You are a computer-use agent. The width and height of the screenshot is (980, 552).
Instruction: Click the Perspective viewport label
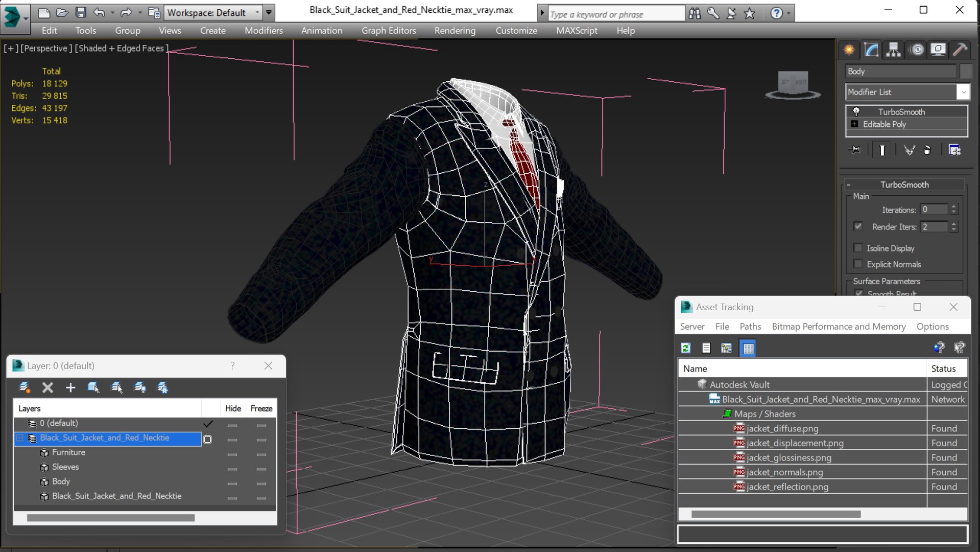click(46, 48)
